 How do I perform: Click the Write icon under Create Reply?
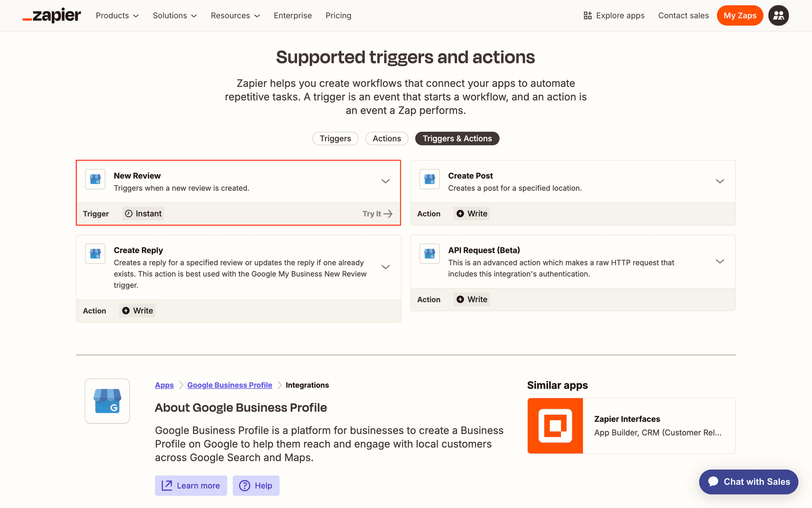pos(126,311)
